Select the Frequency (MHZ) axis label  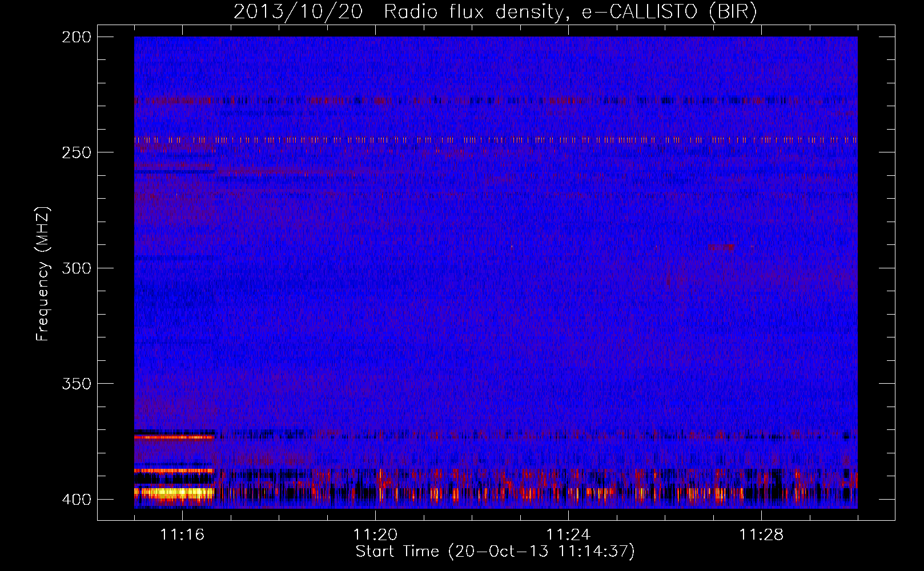43,274
